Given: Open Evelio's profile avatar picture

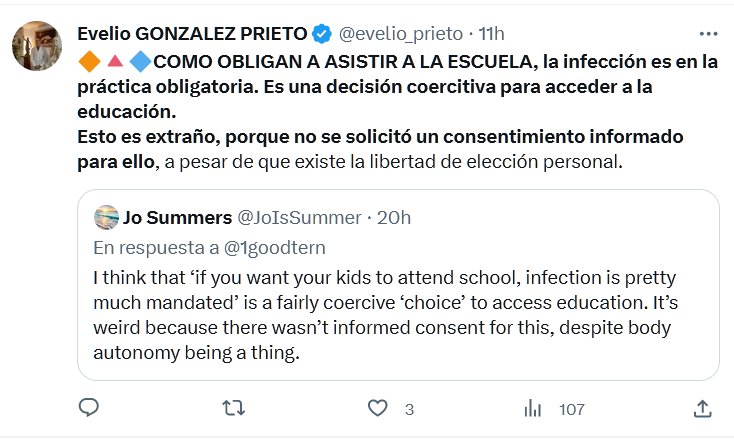Looking at the screenshot, I should click(39, 44).
